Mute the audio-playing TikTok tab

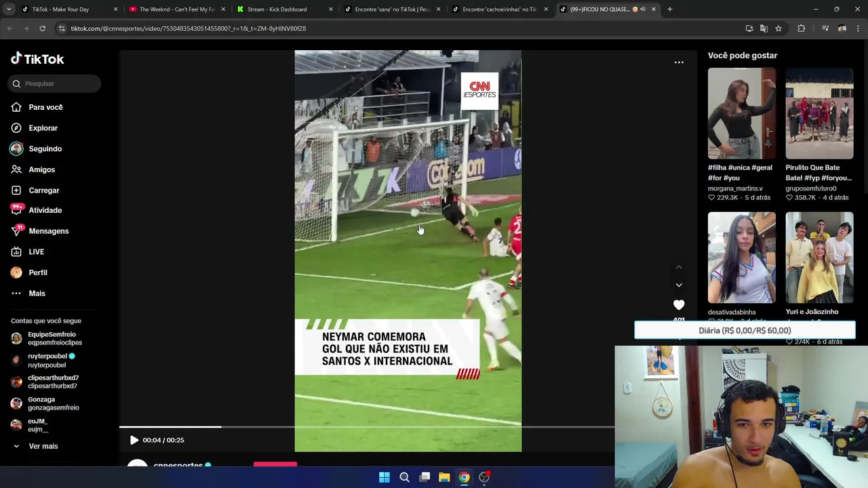tap(643, 9)
